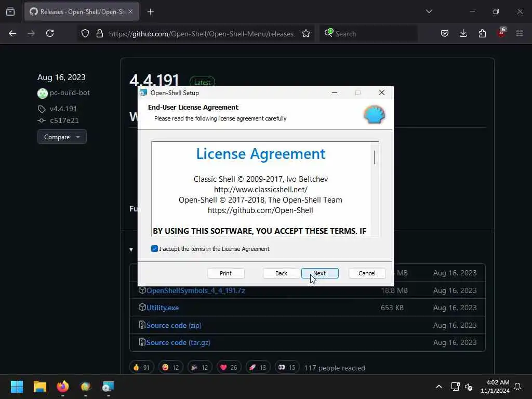Click the github.com URL address field
Screen dimensions: 532x399
tap(201, 34)
